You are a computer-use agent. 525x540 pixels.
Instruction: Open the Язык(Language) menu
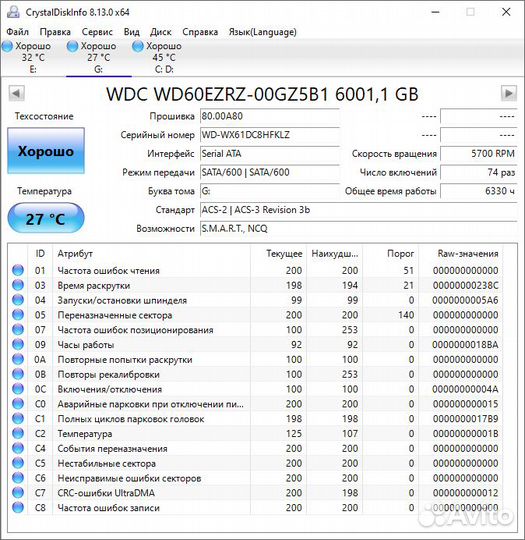(x=262, y=32)
